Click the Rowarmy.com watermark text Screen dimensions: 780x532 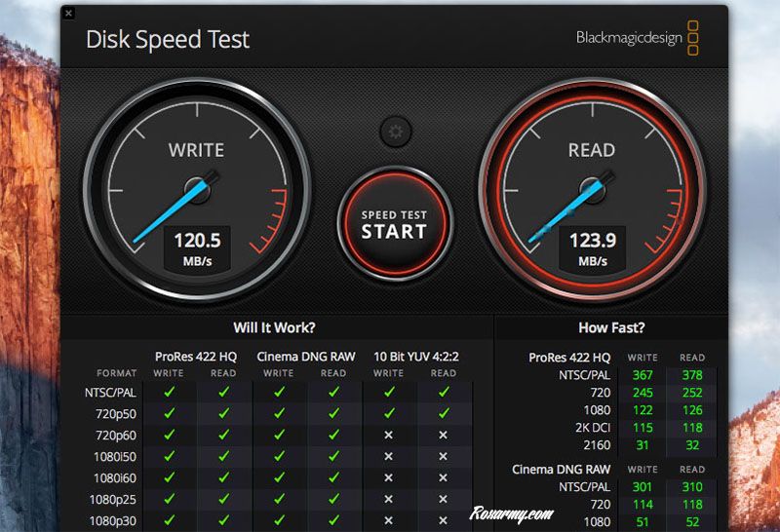click(x=512, y=513)
